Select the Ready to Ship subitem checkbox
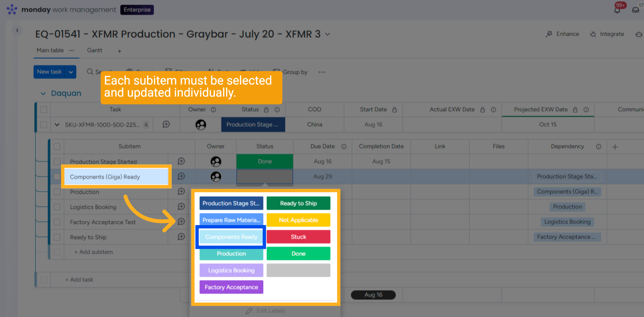644x317 pixels. point(57,237)
